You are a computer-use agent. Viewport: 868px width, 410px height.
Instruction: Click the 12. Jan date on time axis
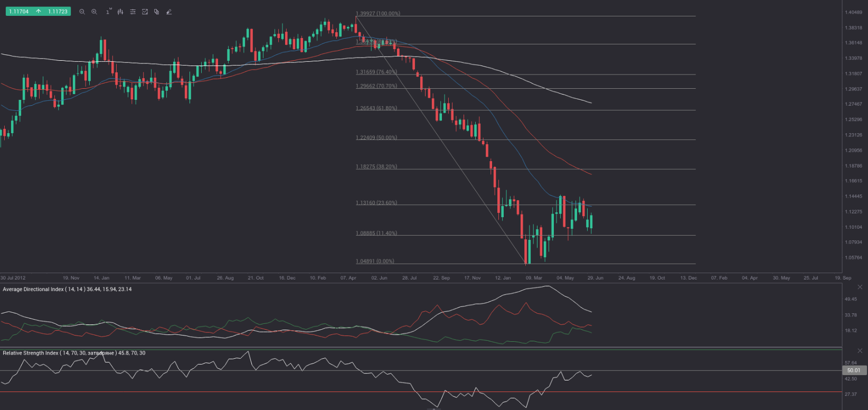pos(503,278)
